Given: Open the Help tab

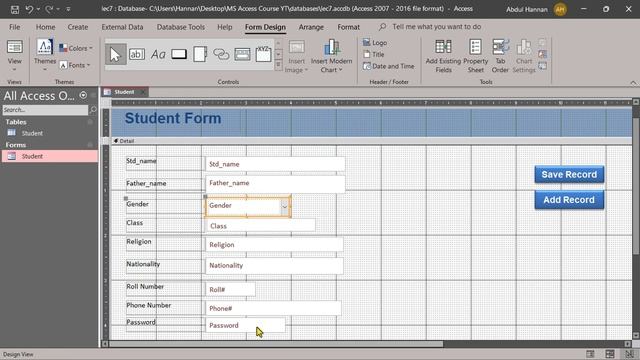Looking at the screenshot, I should (x=224, y=27).
